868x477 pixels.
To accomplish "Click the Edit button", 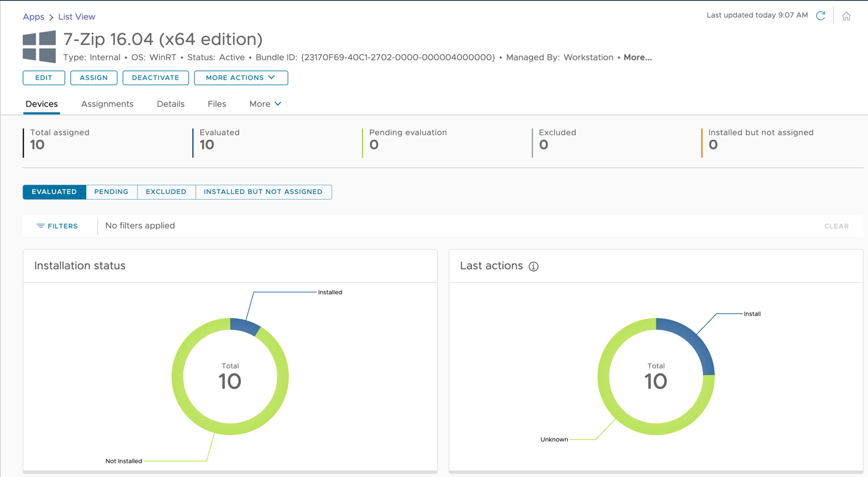I will [x=44, y=78].
